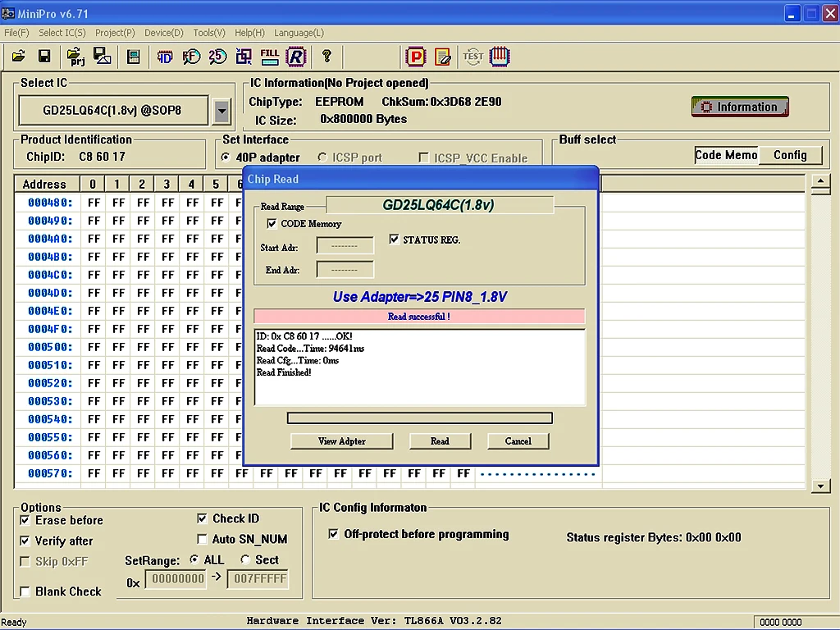Toggle Blank Check checkbox

[x=25, y=591]
